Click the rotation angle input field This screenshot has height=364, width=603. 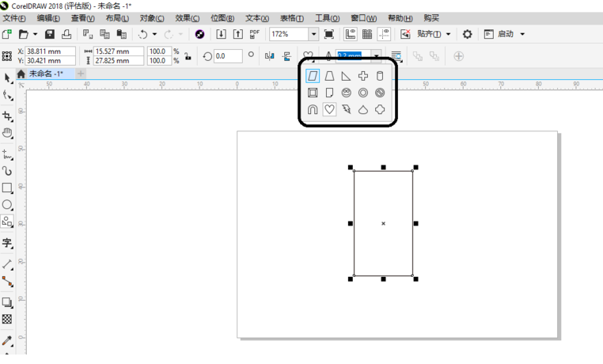click(228, 56)
